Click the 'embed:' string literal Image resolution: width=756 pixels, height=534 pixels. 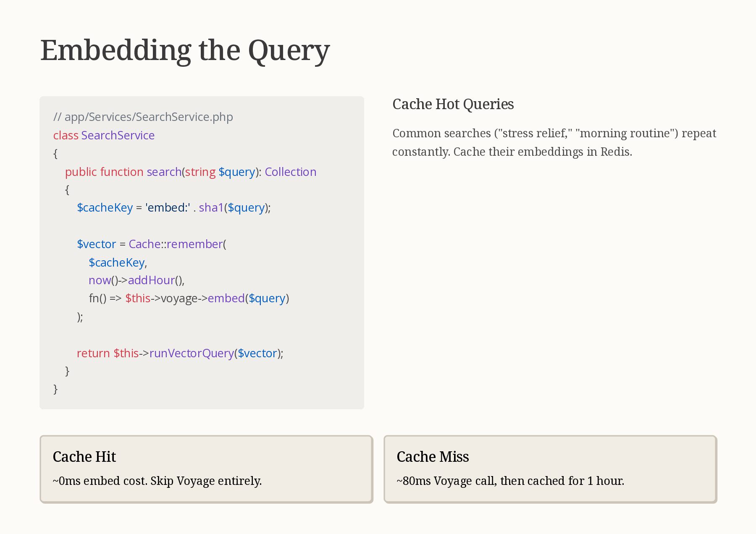coord(168,207)
